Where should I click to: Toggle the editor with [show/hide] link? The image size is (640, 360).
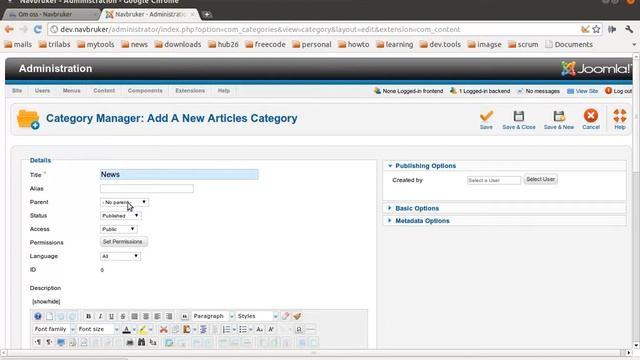(46, 302)
